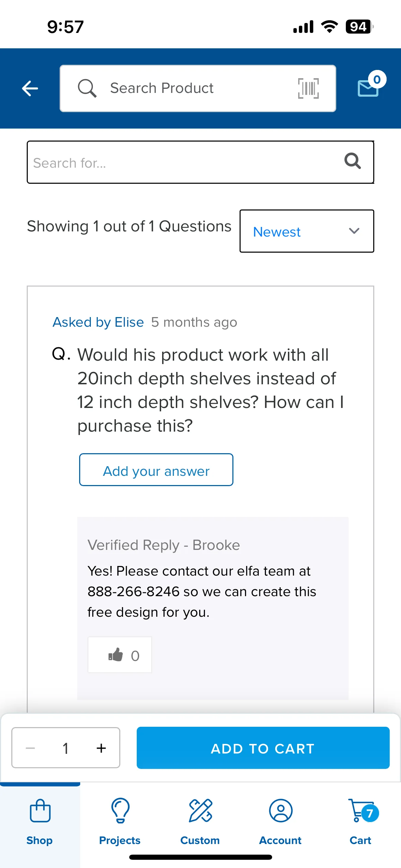Select the Shop tab

coord(40,822)
